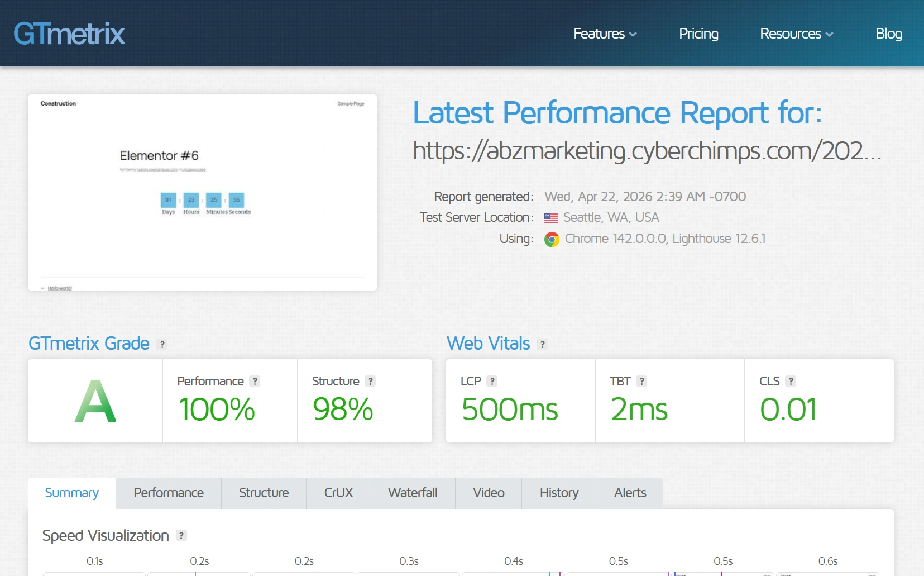The width and height of the screenshot is (924, 576).
Task: Click the Web Vitals heading
Action: (488, 343)
